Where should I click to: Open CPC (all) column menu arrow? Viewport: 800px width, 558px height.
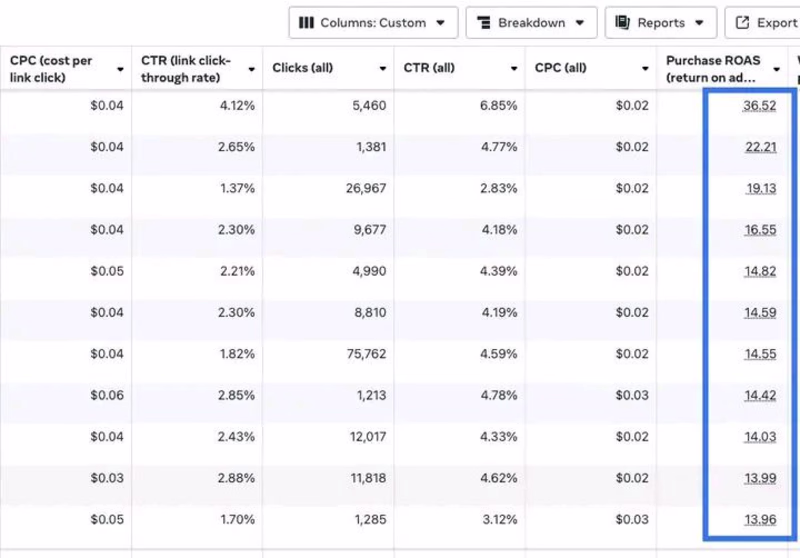pyautogui.click(x=645, y=69)
